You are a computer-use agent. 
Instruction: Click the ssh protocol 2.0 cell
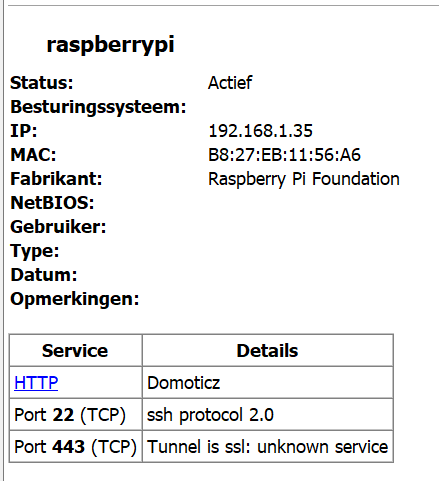point(267,415)
